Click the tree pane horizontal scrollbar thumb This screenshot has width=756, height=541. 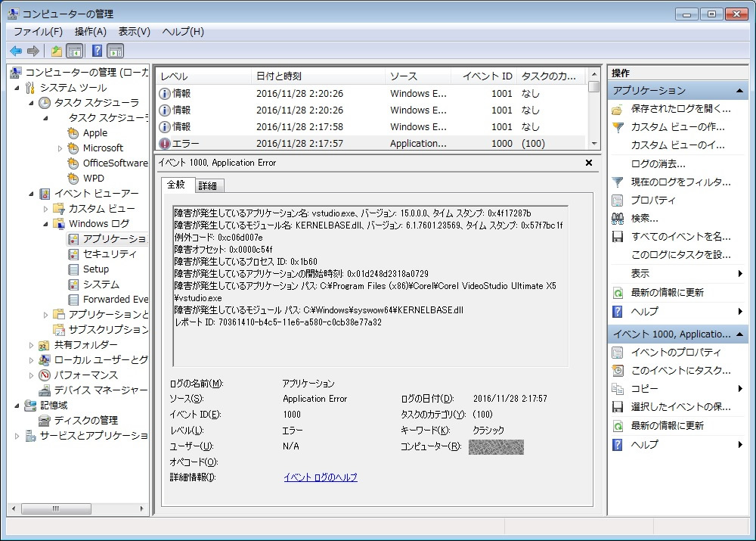(57, 508)
